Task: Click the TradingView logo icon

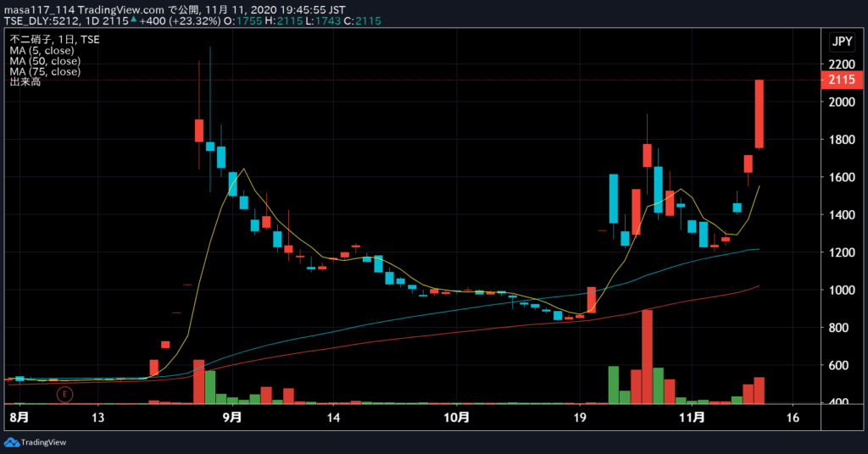Action: click(11, 442)
